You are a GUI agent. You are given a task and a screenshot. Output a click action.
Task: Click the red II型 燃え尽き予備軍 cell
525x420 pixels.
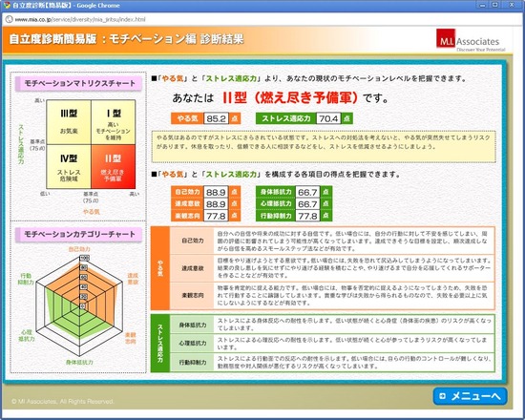(114, 166)
